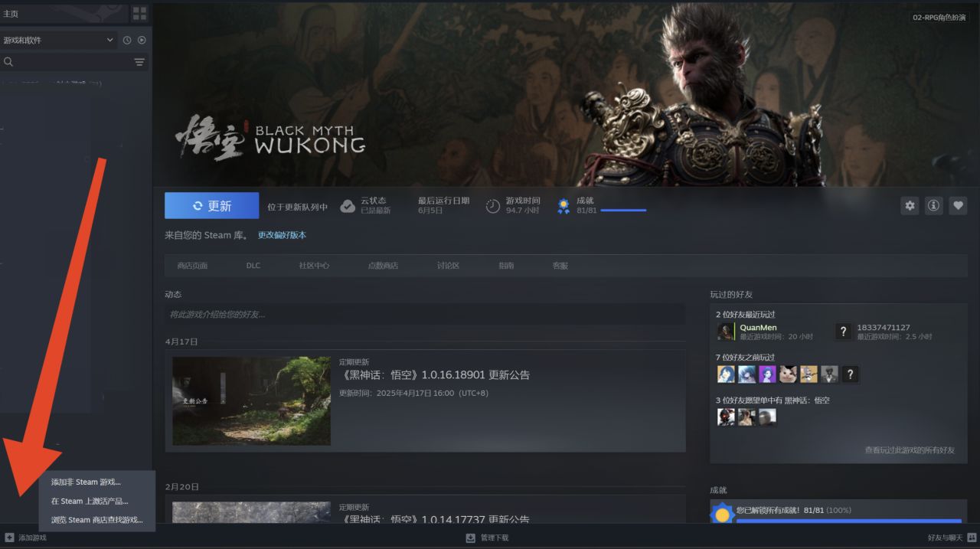Viewport: 980px width, 549px height.
Task: Click the friends chat icon at bottom right
Action: coord(972,538)
